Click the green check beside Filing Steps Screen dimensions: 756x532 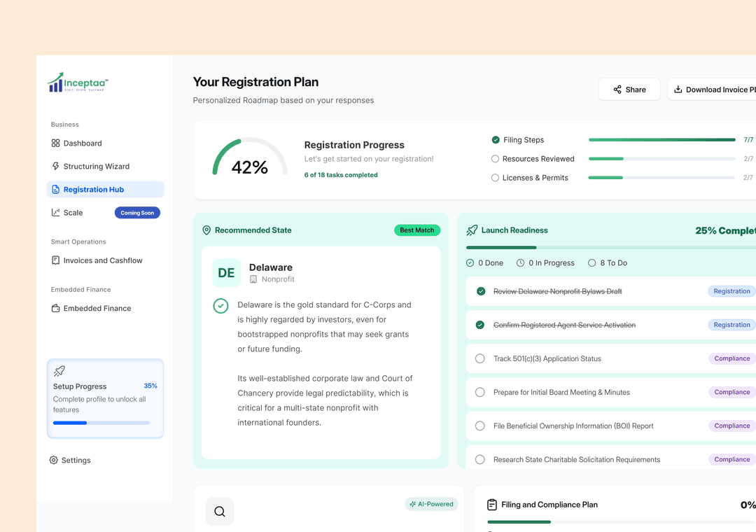[496, 140]
